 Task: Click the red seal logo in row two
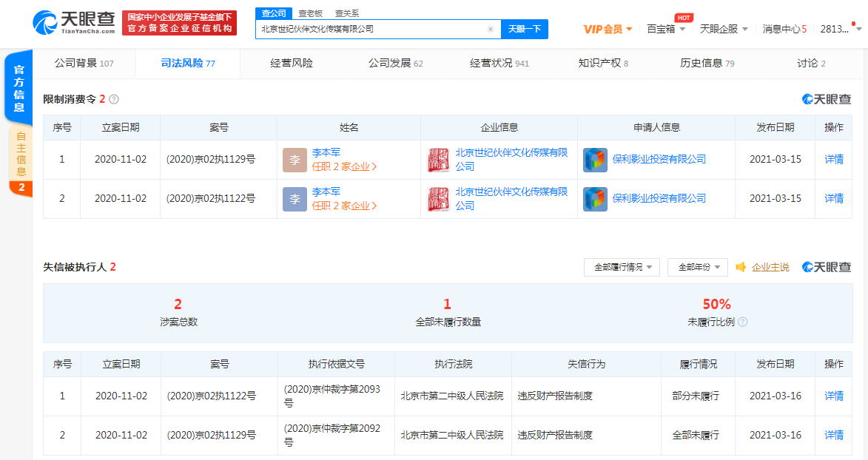pos(438,199)
